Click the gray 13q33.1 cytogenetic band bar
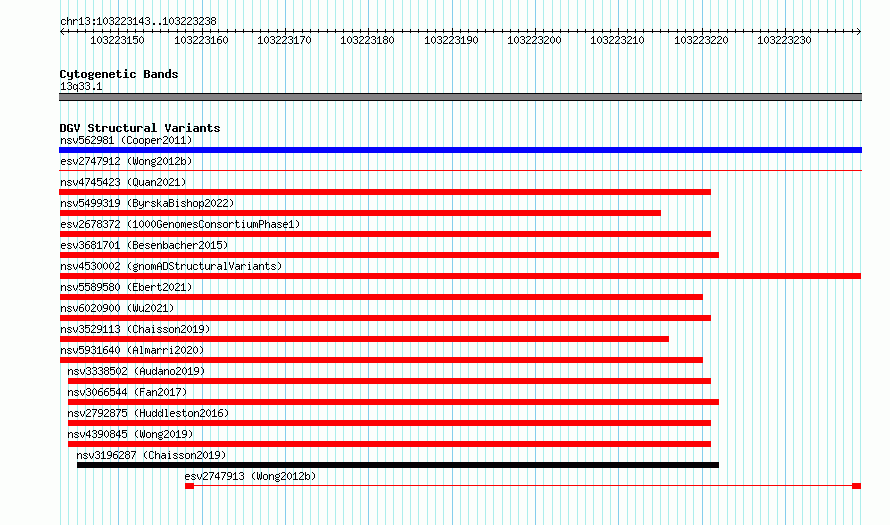The height and width of the screenshot is (525, 890). point(460,98)
